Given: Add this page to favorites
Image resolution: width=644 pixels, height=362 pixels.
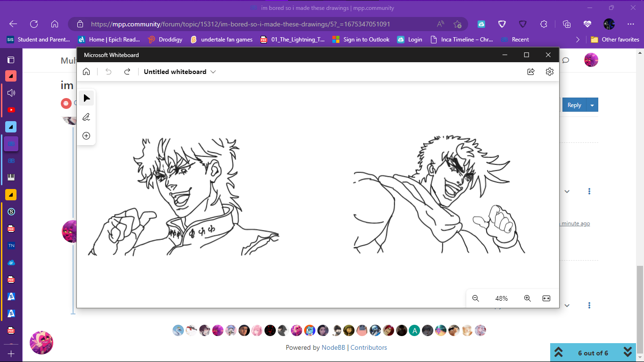Looking at the screenshot, I should (457, 24).
